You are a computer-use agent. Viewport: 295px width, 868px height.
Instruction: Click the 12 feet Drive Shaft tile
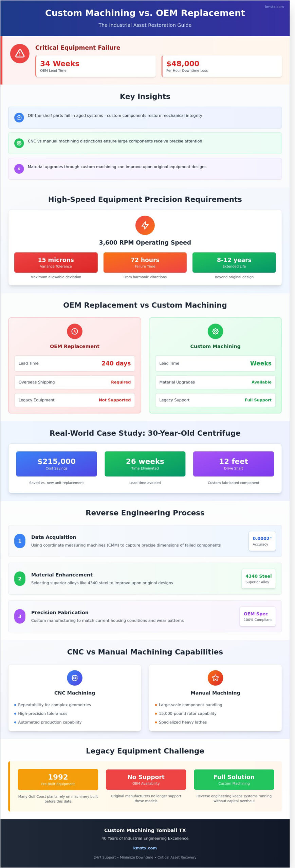(234, 463)
